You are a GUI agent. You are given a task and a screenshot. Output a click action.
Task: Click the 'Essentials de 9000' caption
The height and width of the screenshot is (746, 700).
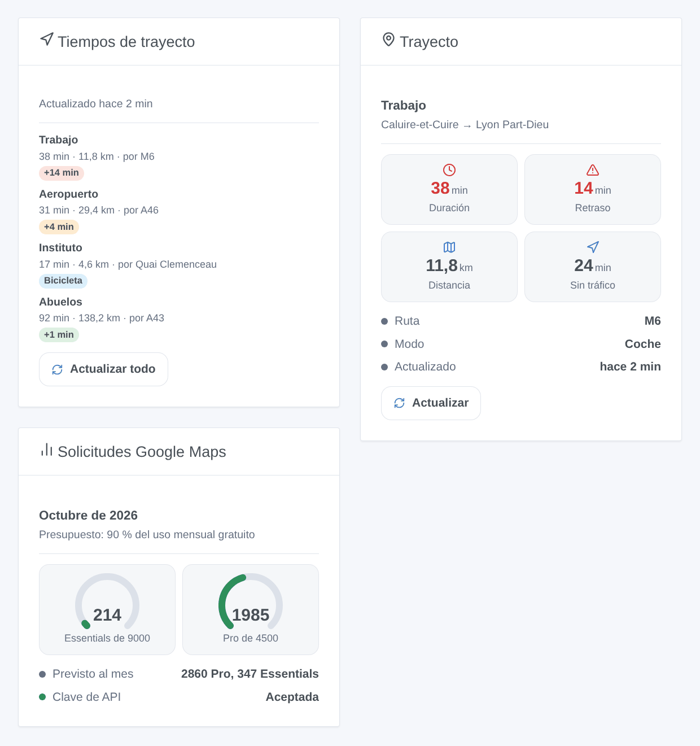pos(107,638)
